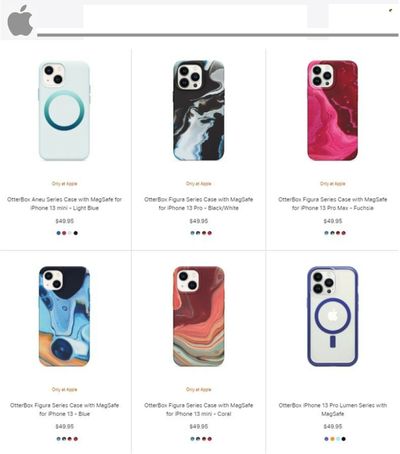Open Figura Series iPhone 13 Pro Max Fuchsia link
The width and height of the screenshot is (400, 454).
333,204
